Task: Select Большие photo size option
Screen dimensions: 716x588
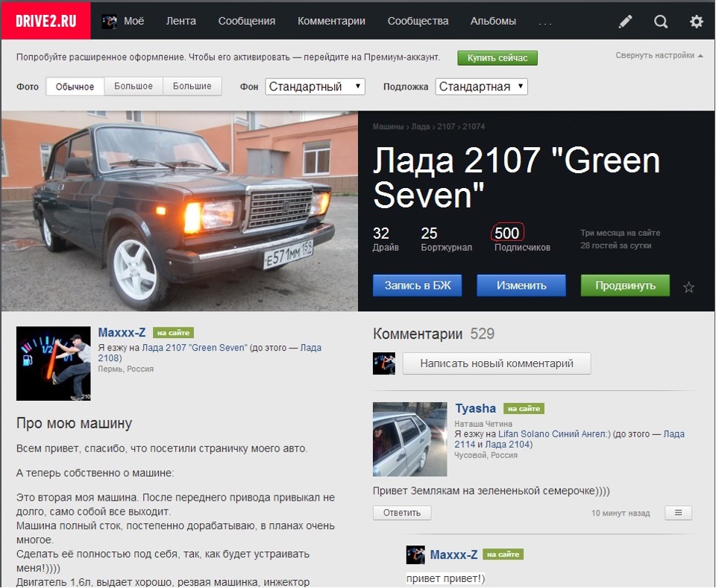Action: click(x=192, y=87)
